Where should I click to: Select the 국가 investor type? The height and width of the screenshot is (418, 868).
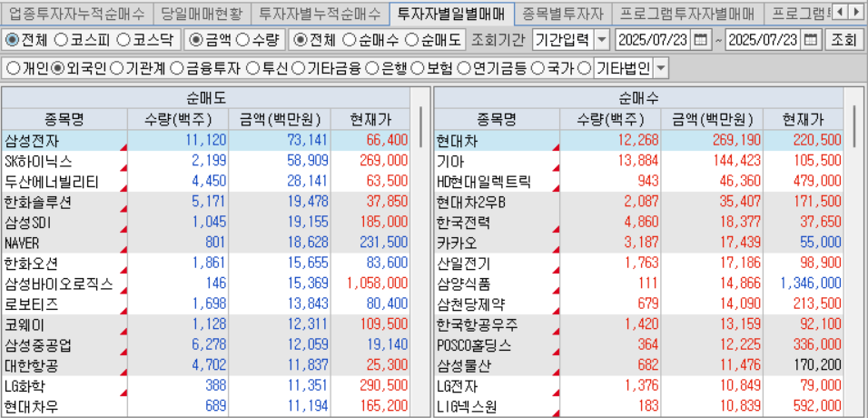click(537, 69)
